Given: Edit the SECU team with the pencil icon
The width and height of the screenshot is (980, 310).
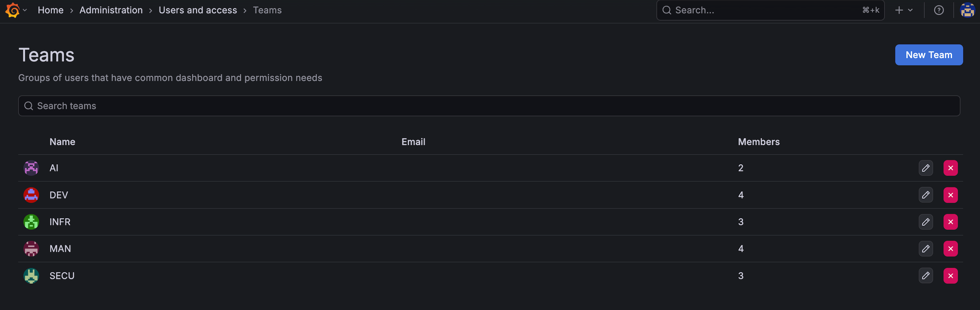Looking at the screenshot, I should (926, 276).
